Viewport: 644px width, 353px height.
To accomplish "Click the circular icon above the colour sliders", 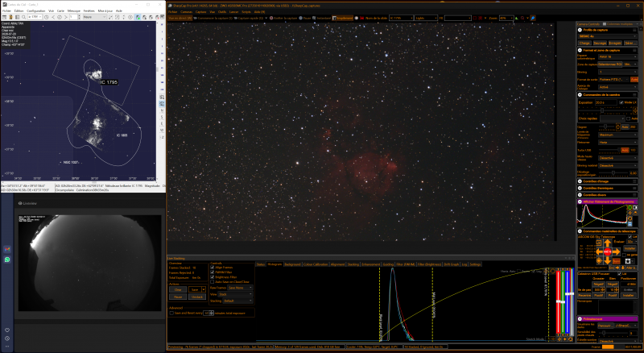I will pyautogui.click(x=552, y=271).
